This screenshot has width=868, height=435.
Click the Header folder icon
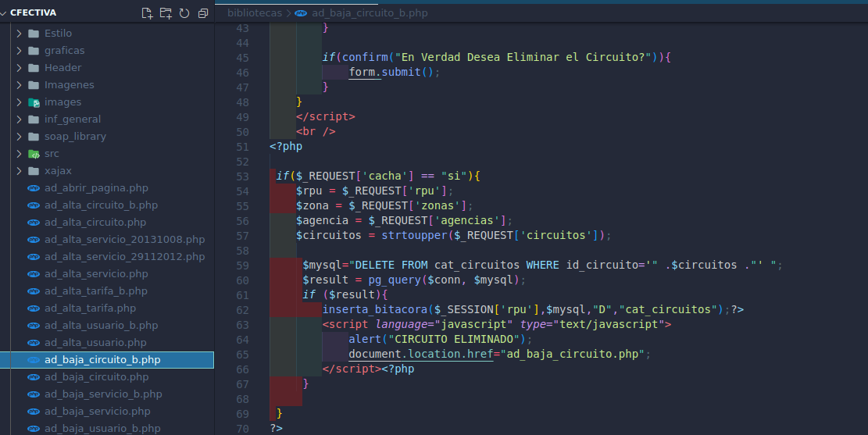coord(34,67)
